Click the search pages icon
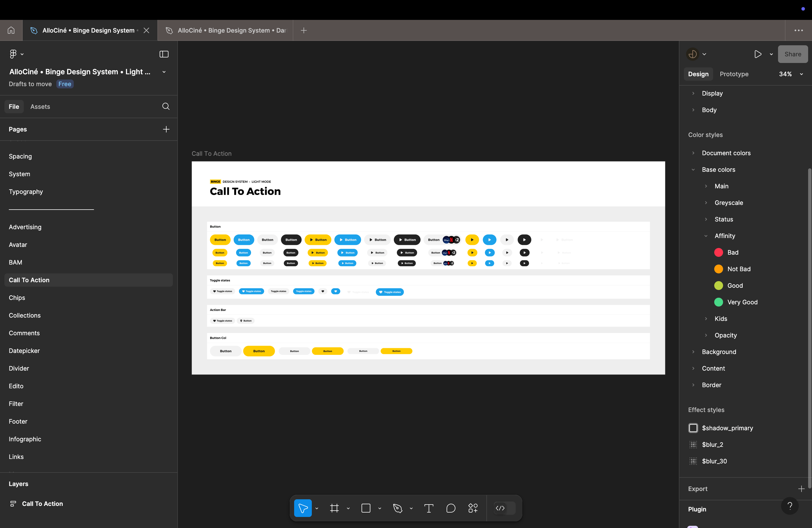Viewport: 812px width, 528px height. pyautogui.click(x=166, y=106)
